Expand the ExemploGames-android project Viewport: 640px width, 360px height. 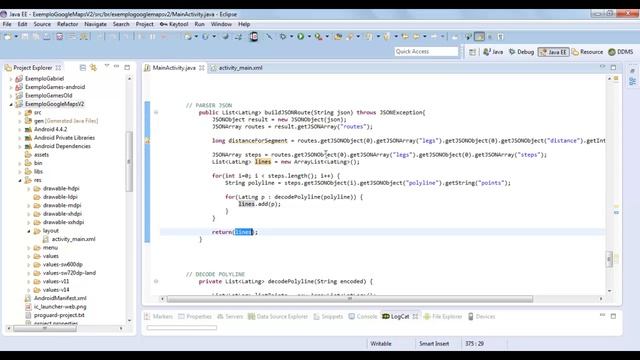click(11, 87)
